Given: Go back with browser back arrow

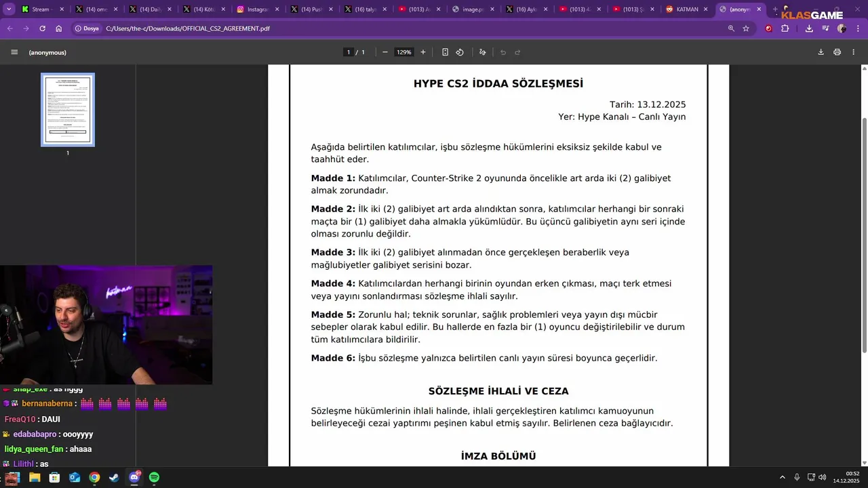Looking at the screenshot, I should pos(10,28).
